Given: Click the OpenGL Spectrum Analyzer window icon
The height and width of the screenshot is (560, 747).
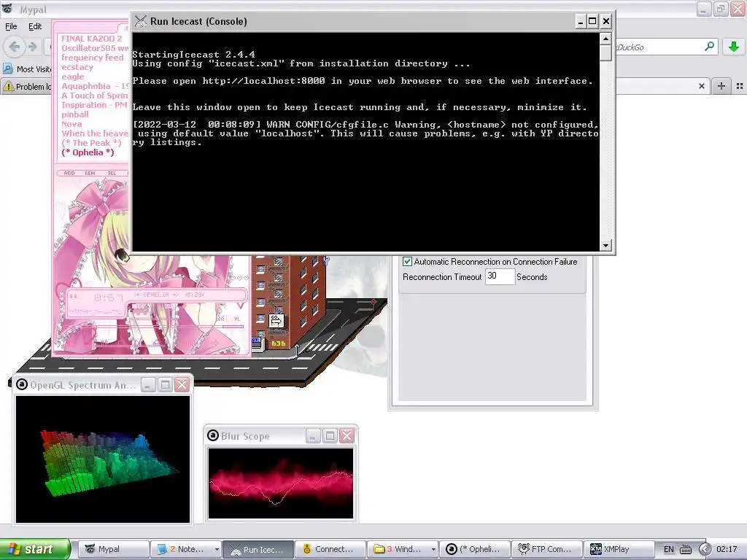Looking at the screenshot, I should 21,384.
